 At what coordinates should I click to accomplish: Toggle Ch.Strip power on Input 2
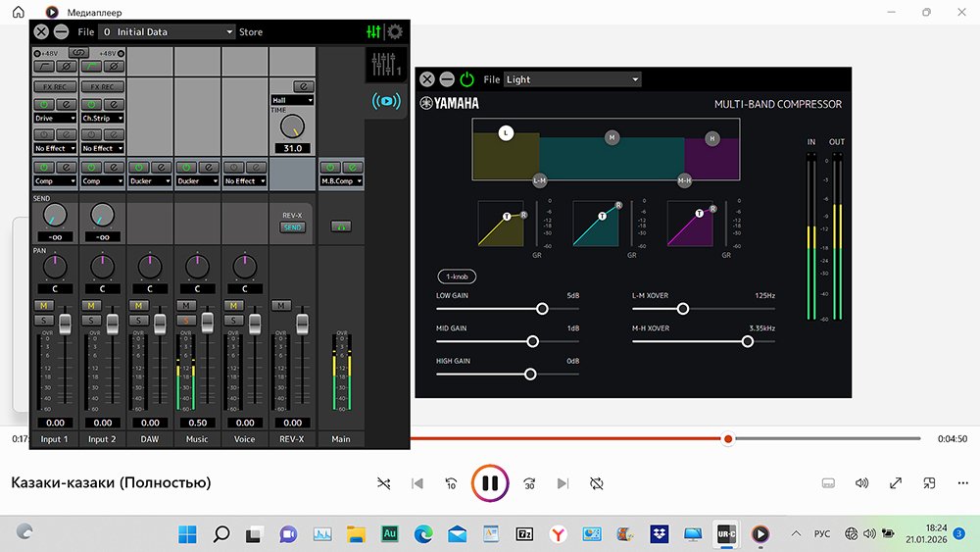pyautogui.click(x=91, y=104)
